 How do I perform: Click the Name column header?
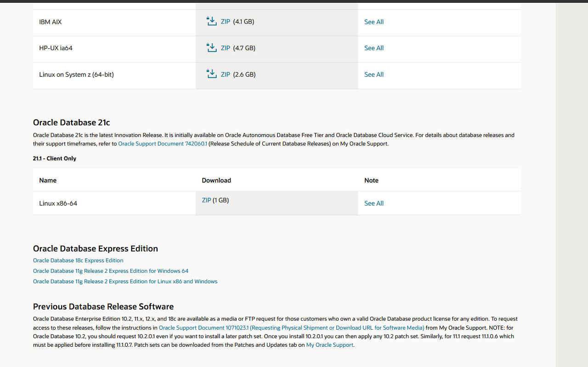tap(48, 180)
